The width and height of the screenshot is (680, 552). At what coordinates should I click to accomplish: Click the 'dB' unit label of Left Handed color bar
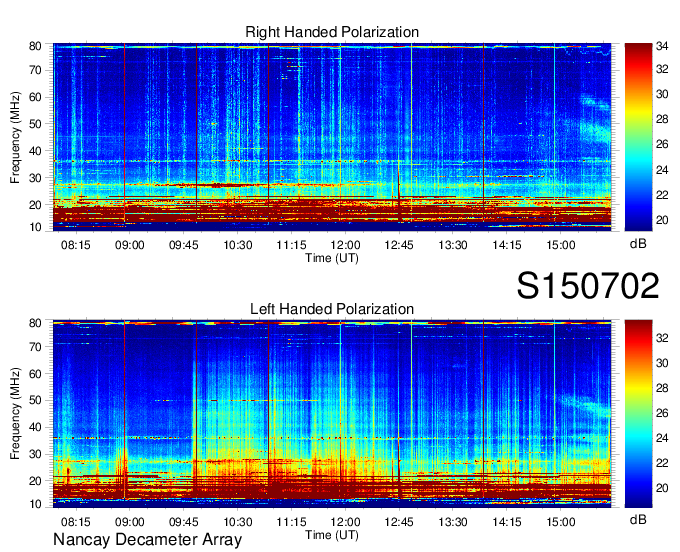(x=638, y=519)
